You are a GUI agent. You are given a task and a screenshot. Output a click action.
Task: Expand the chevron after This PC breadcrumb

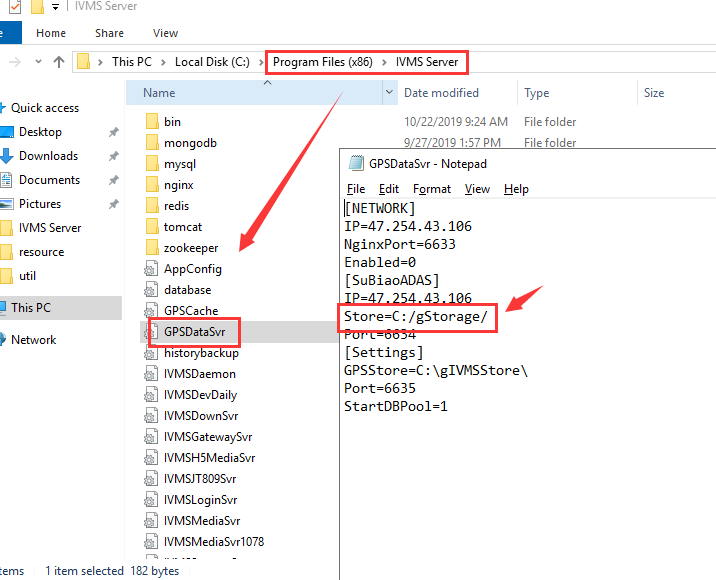(163, 62)
